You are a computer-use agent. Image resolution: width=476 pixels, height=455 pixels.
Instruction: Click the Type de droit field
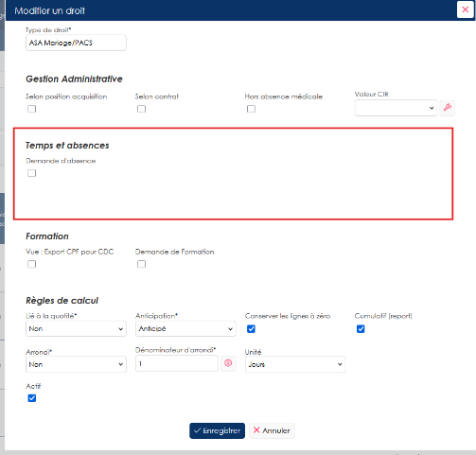(x=76, y=43)
